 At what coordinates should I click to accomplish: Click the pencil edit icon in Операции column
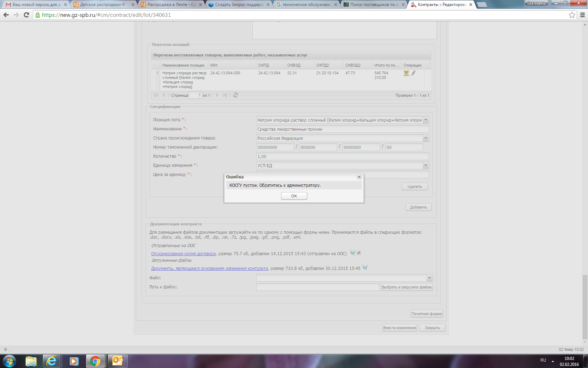(x=413, y=73)
